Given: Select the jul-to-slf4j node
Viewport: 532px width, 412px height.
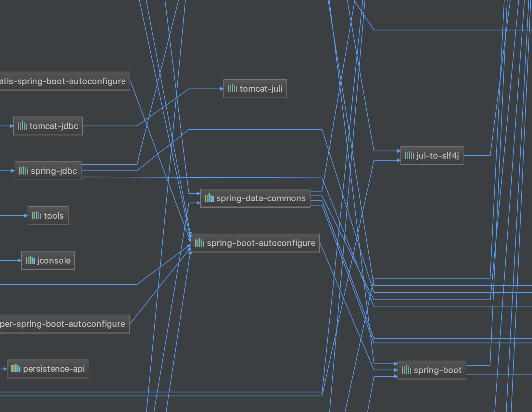Looking at the screenshot, I should click(x=432, y=156).
